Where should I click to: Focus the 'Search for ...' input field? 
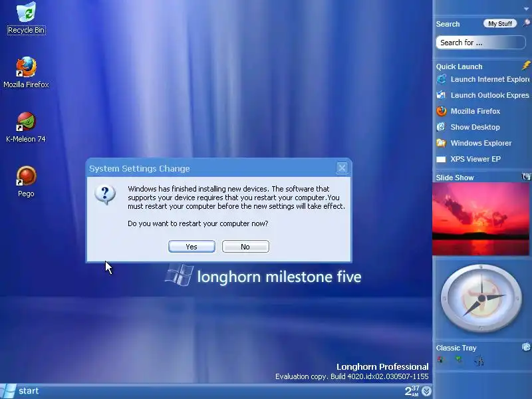pyautogui.click(x=480, y=43)
